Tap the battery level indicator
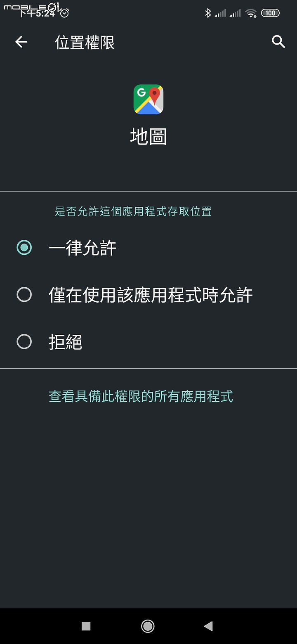 pyautogui.click(x=270, y=13)
